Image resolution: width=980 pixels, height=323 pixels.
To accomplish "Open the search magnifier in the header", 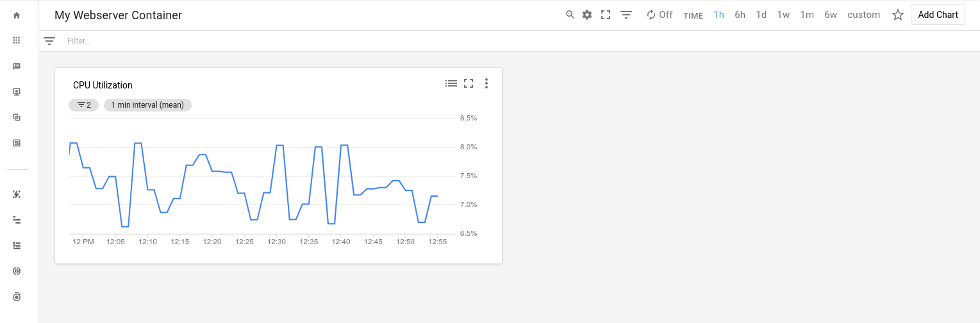I will (570, 15).
